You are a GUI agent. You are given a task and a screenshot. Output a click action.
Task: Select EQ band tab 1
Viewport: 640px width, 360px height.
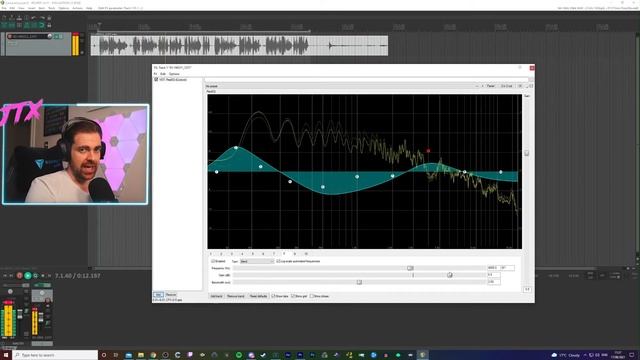tap(211, 254)
